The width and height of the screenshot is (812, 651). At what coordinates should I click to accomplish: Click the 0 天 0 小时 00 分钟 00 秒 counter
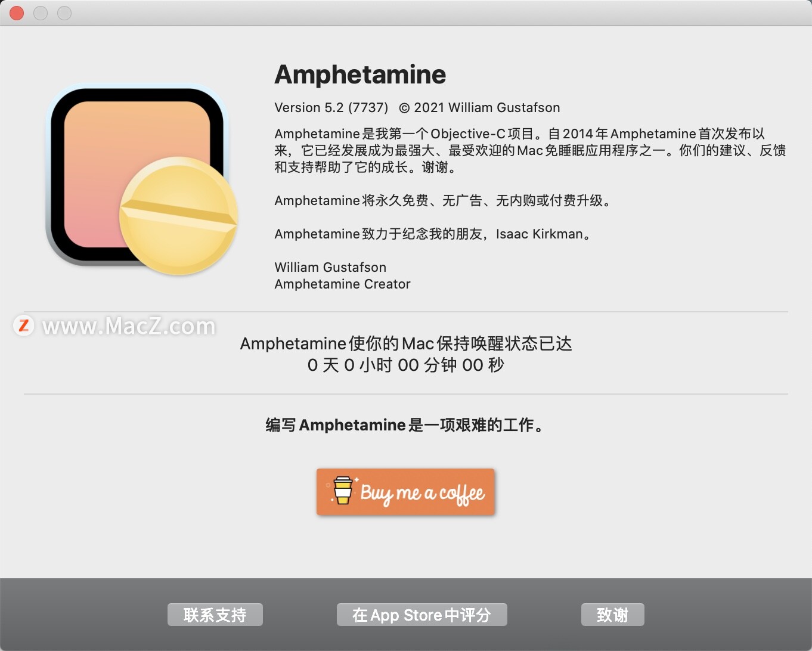tap(406, 365)
